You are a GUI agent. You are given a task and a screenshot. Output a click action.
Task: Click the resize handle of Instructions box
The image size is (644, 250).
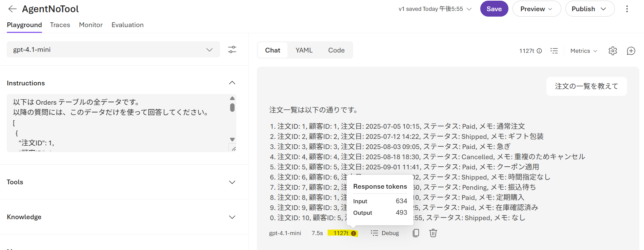click(x=233, y=148)
